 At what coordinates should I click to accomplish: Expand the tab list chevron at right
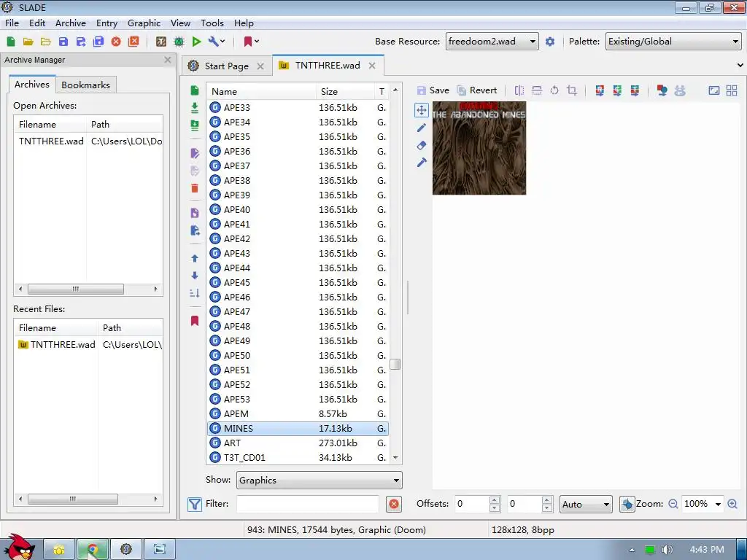(740, 65)
